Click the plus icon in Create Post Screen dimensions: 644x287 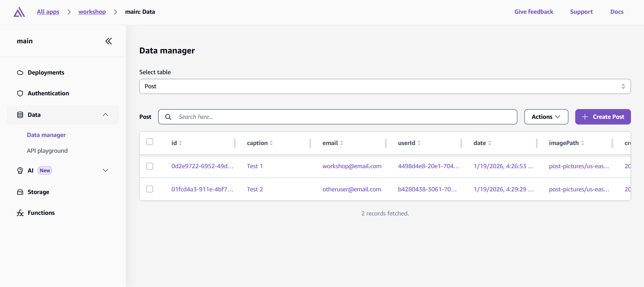click(x=585, y=117)
